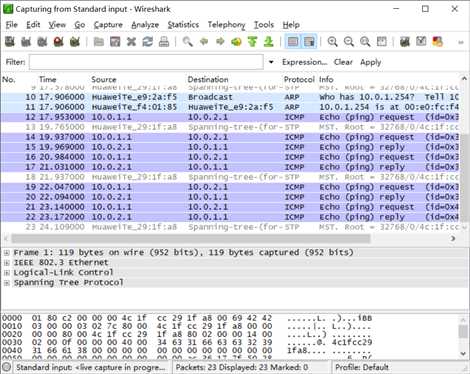Reload this capture file icon

coord(148,42)
